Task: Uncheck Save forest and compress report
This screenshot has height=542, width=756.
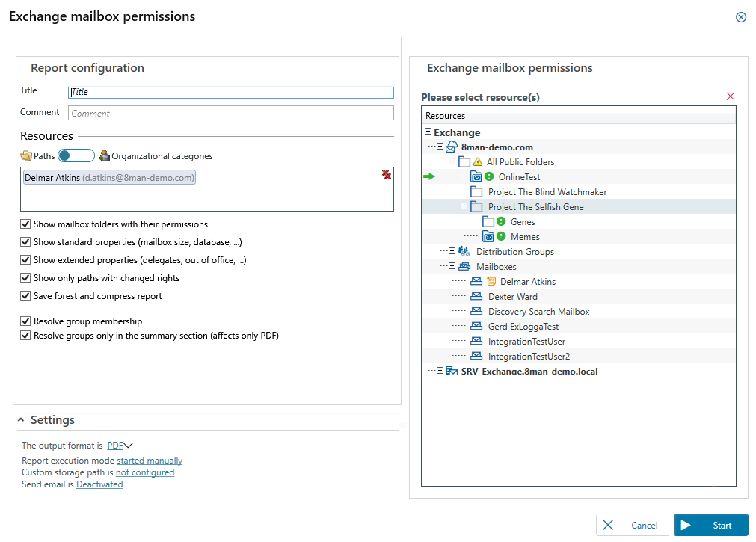Action: 26,296
